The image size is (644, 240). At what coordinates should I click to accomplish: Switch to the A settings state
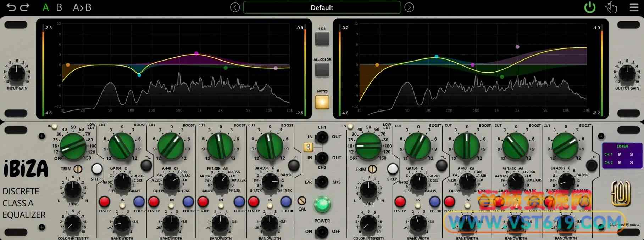[46, 7]
